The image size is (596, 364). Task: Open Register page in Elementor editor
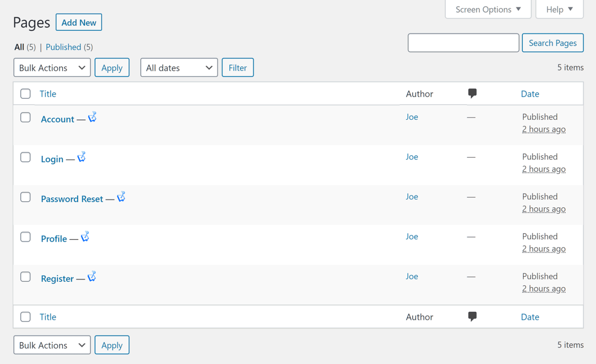[x=92, y=276]
